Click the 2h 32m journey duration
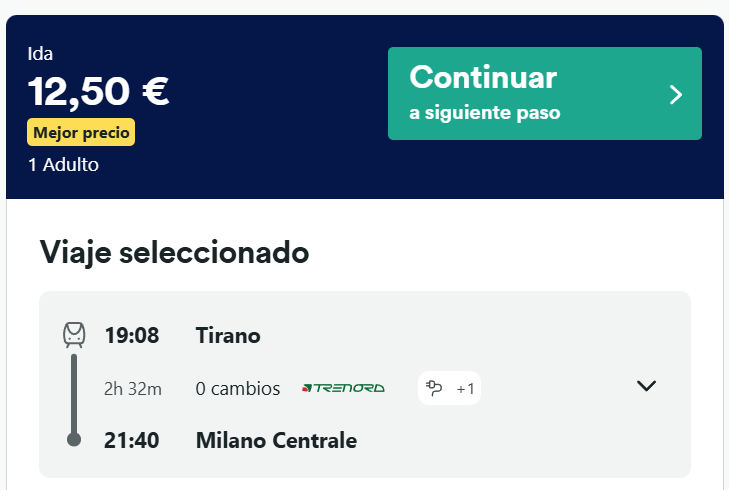The image size is (729, 490). (x=133, y=389)
